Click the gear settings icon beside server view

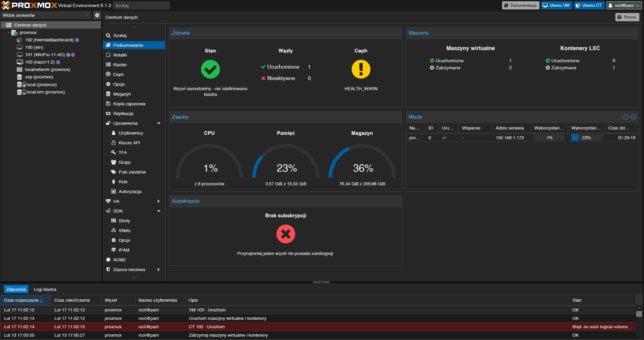[97, 15]
